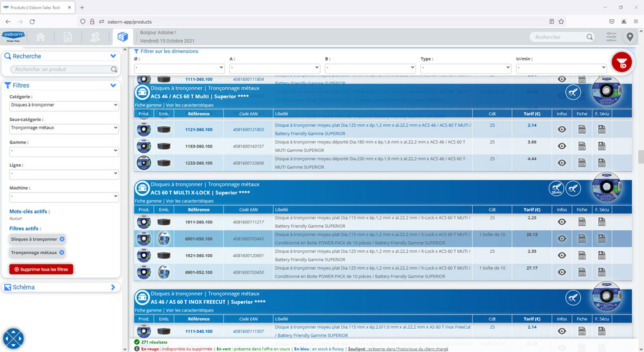Open the customers icon in top navigation

pyautogui.click(x=95, y=37)
